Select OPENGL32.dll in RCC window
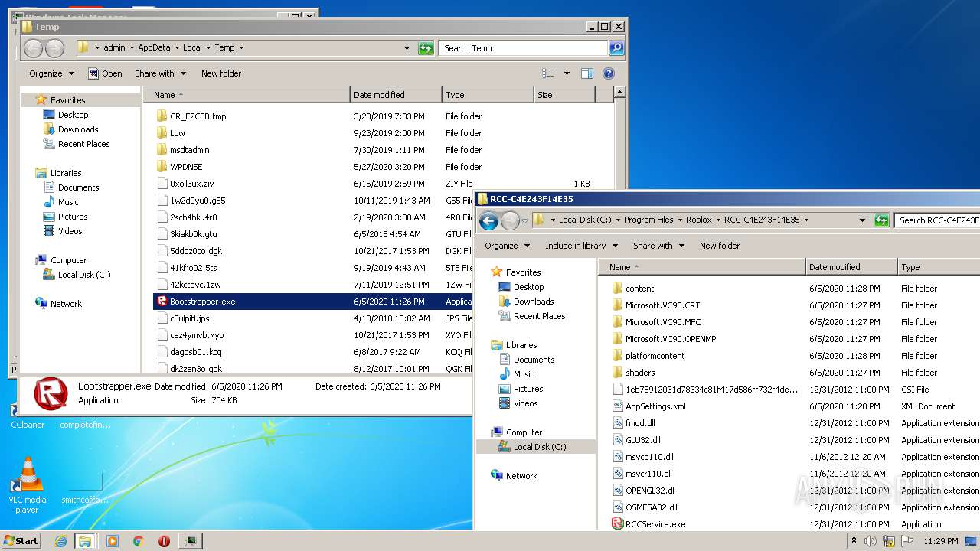Screen dimensions: 980x551 pyautogui.click(x=644, y=491)
